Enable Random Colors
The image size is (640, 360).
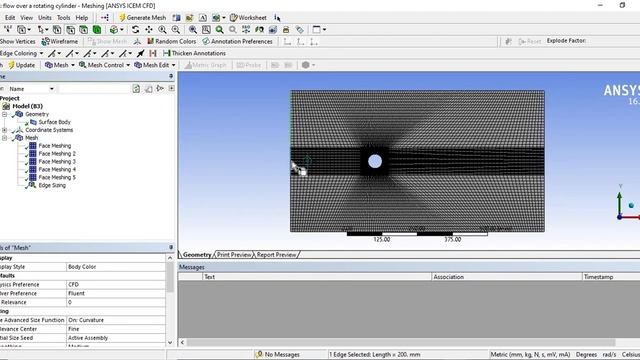171,41
